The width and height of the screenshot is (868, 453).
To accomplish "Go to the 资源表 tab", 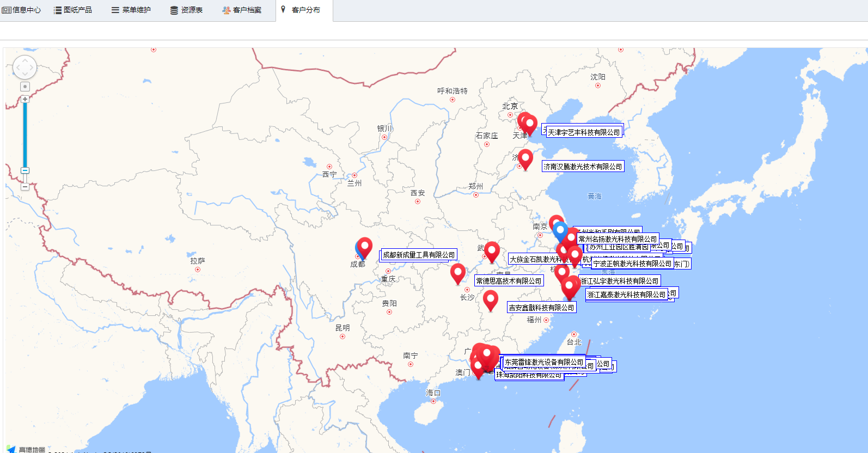I will click(187, 10).
